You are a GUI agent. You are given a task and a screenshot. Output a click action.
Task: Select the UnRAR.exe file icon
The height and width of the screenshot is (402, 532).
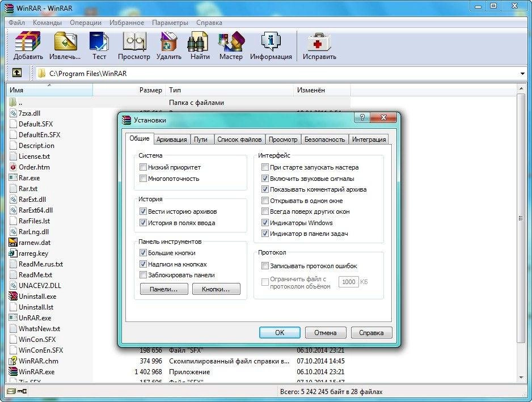(13, 318)
